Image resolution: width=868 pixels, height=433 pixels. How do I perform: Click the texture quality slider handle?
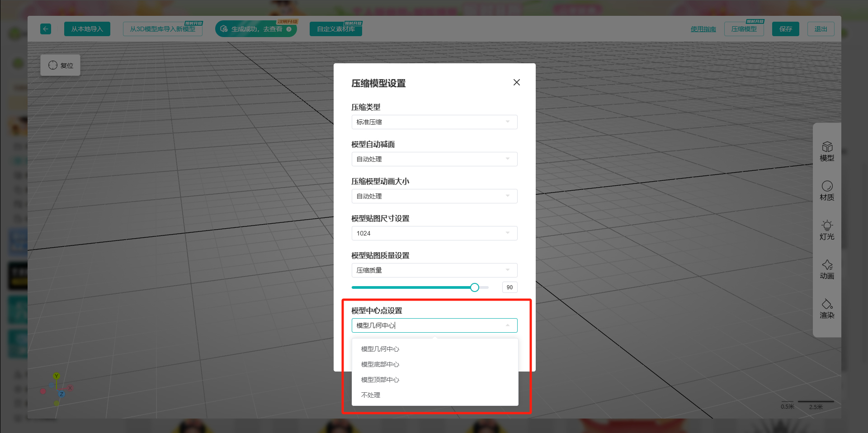click(x=474, y=287)
